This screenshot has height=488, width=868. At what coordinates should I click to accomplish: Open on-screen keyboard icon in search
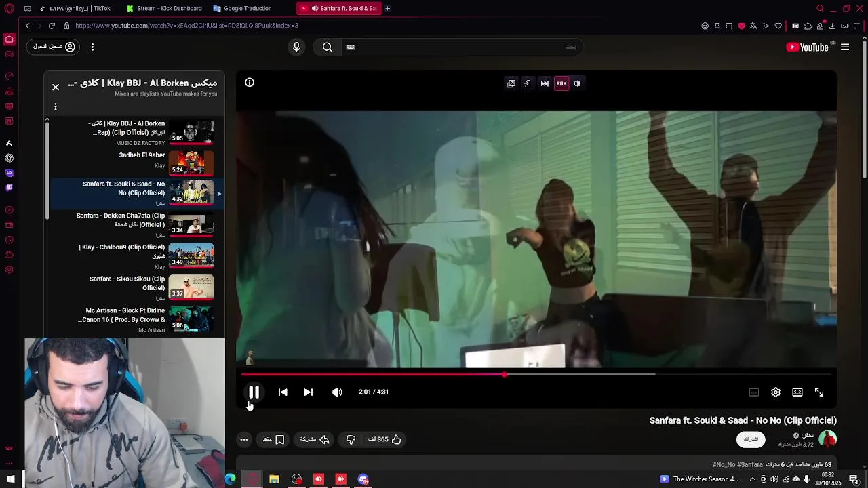click(351, 47)
